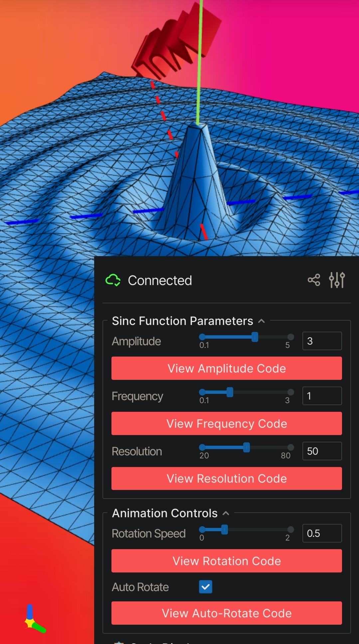The height and width of the screenshot is (644, 359).
Task: Open View Resolution Code
Action: click(227, 478)
